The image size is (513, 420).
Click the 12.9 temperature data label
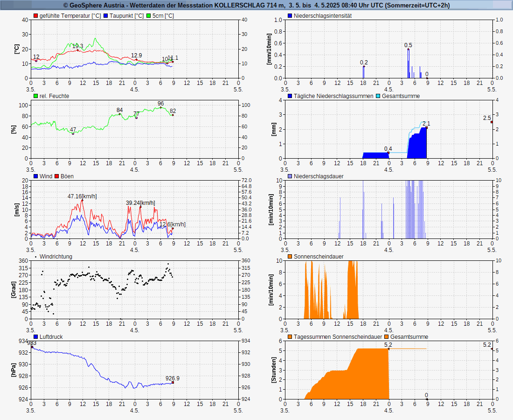137,56
